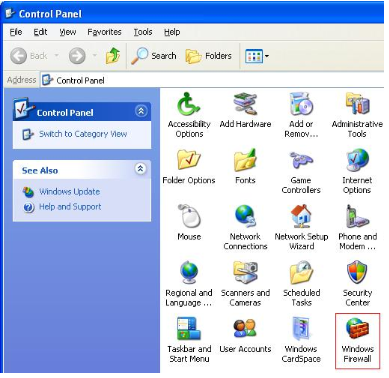Open the Fonts folder icon
The image size is (389, 378).
coord(245,167)
